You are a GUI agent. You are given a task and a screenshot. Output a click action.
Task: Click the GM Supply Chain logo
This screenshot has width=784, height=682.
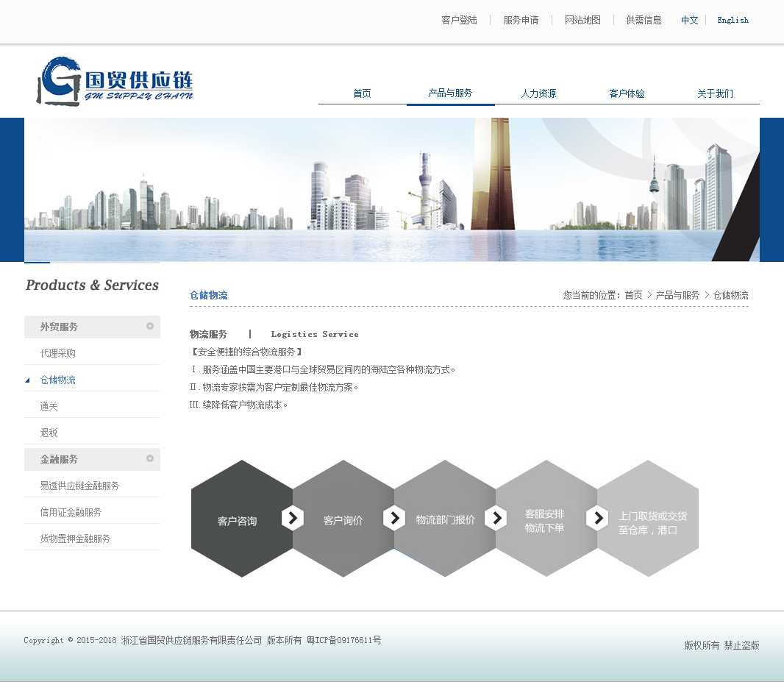[115, 81]
